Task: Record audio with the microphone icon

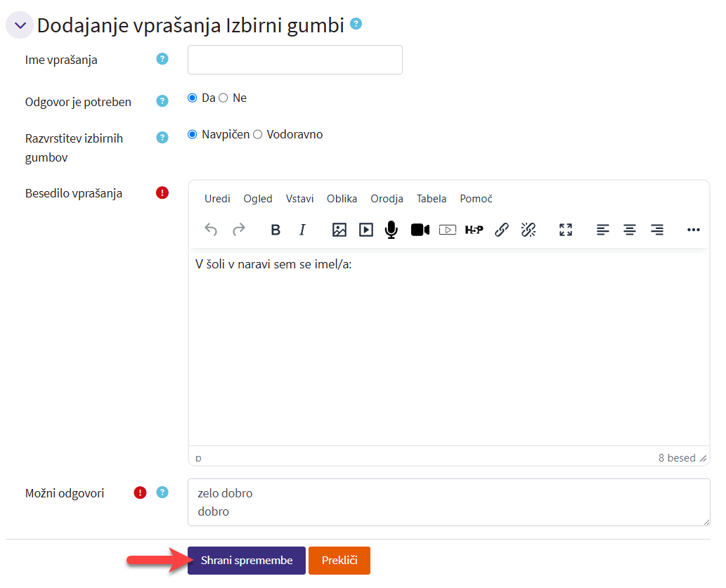Action: click(x=391, y=230)
